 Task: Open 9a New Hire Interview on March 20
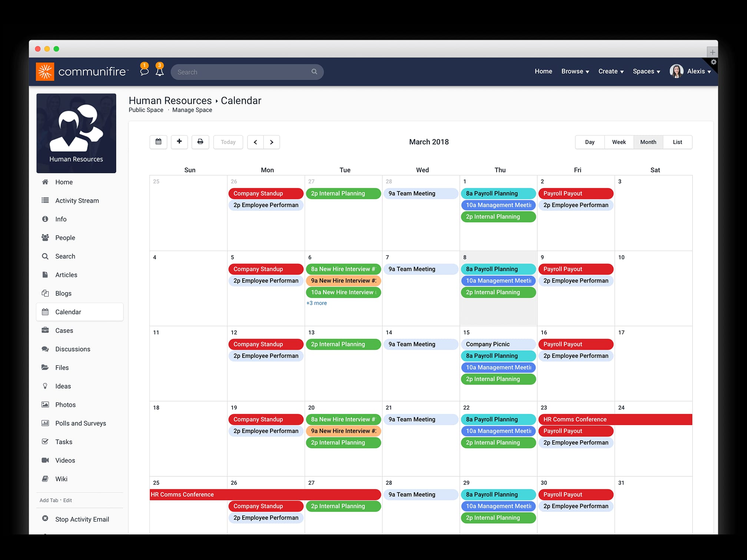pyautogui.click(x=343, y=431)
